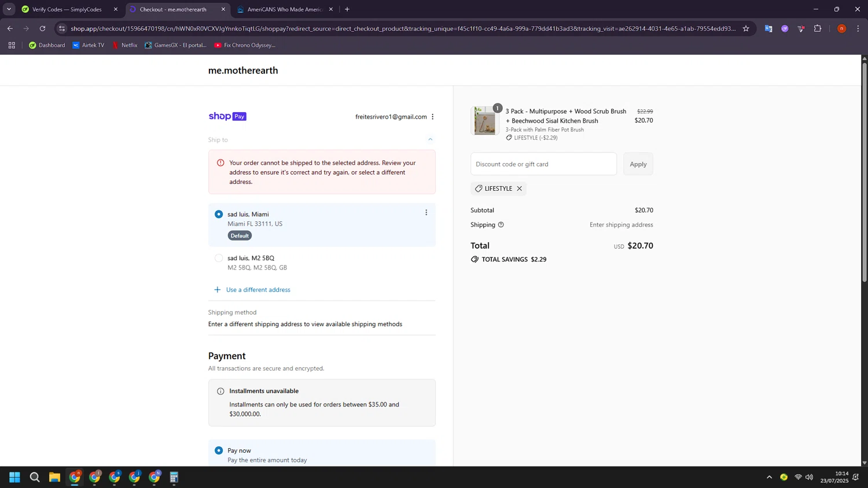
Task: Open the GamesGX - El portal bookmark
Action: pyautogui.click(x=175, y=45)
